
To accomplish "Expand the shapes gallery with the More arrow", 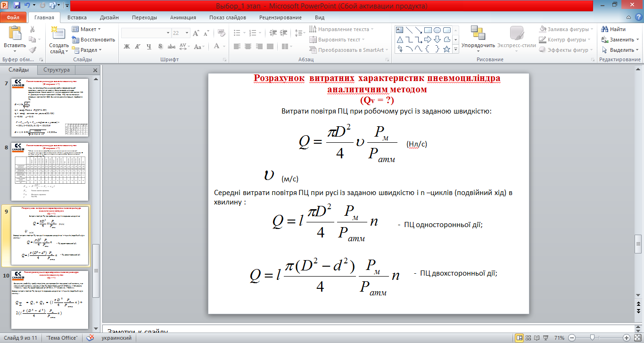I will [455, 49].
